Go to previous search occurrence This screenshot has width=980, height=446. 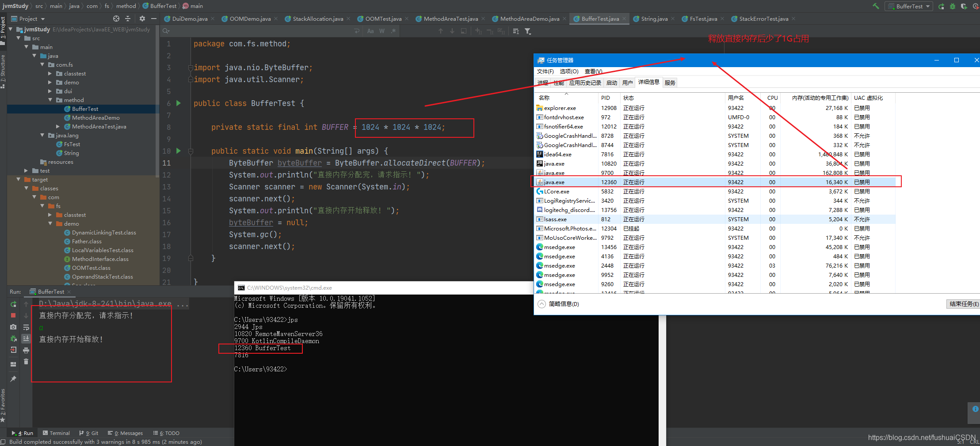(441, 31)
